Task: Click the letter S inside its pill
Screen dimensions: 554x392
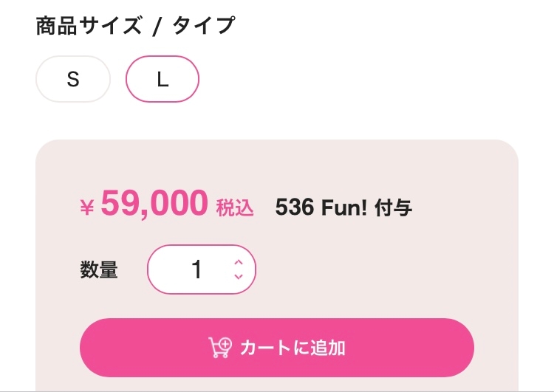Action: [73, 79]
